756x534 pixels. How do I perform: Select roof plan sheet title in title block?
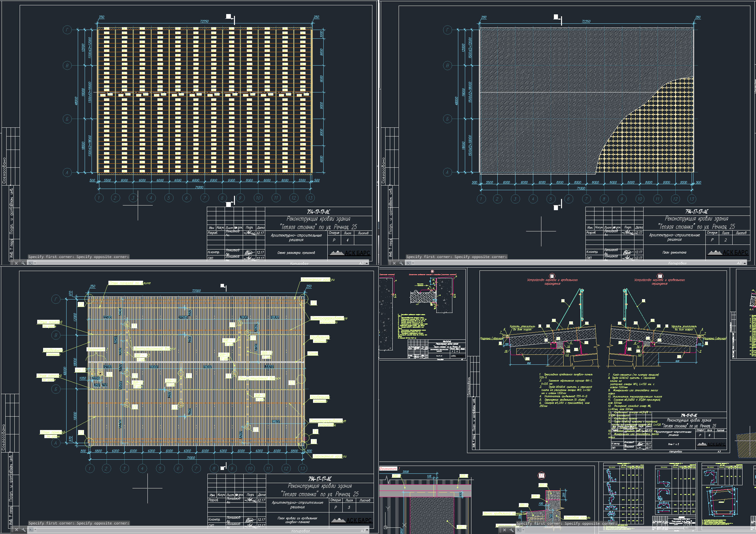coord(297,520)
